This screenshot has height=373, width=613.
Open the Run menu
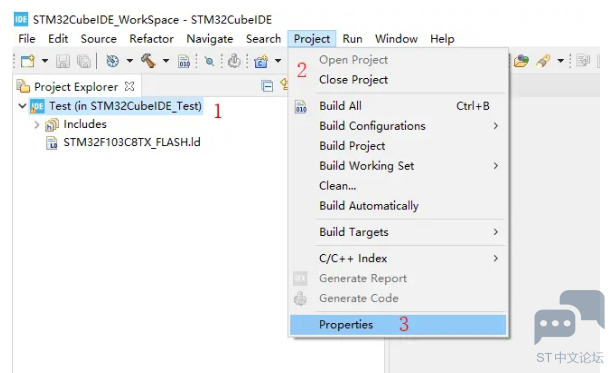tap(352, 39)
